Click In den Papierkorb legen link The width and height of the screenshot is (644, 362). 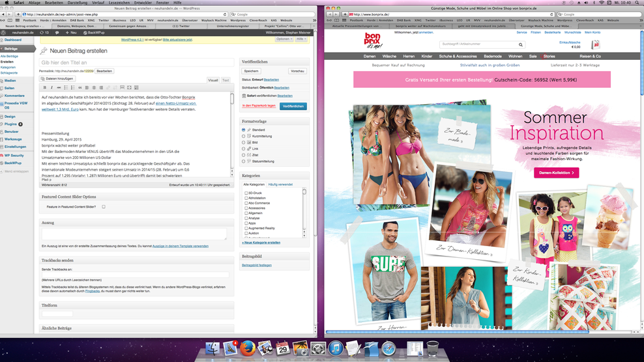point(259,106)
